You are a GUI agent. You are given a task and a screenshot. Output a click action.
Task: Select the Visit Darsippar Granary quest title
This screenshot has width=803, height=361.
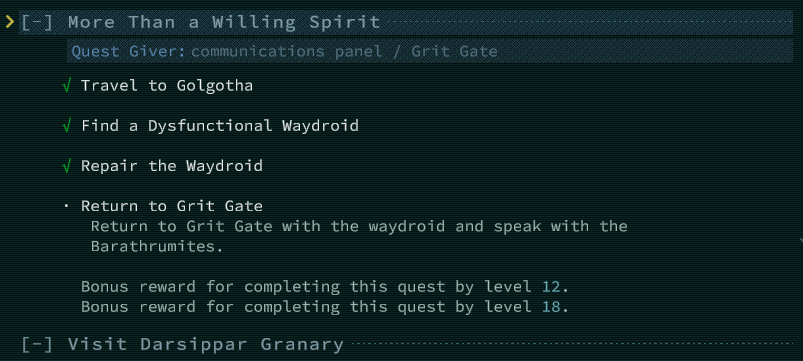click(205, 344)
